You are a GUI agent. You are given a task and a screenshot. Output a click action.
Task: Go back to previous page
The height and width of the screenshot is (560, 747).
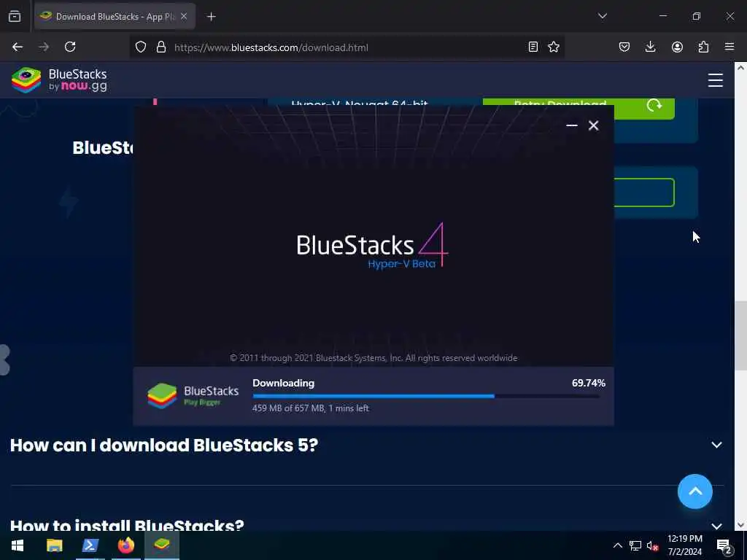(x=18, y=47)
